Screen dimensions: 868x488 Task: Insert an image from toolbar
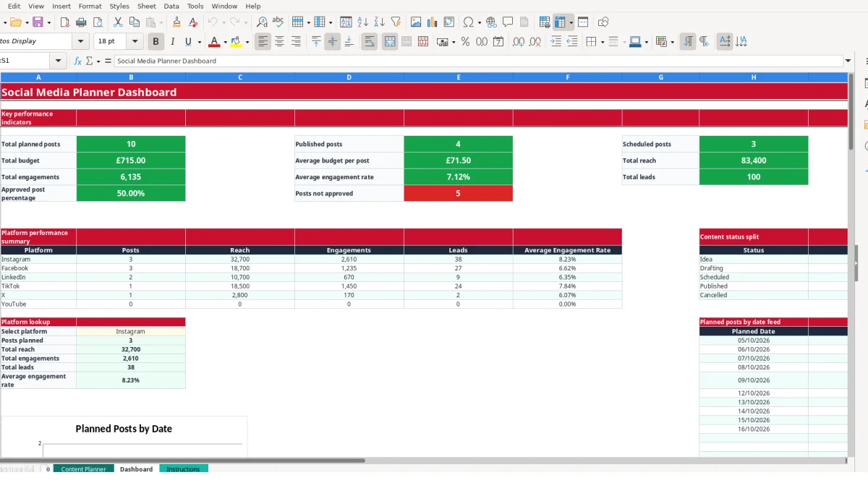416,22
